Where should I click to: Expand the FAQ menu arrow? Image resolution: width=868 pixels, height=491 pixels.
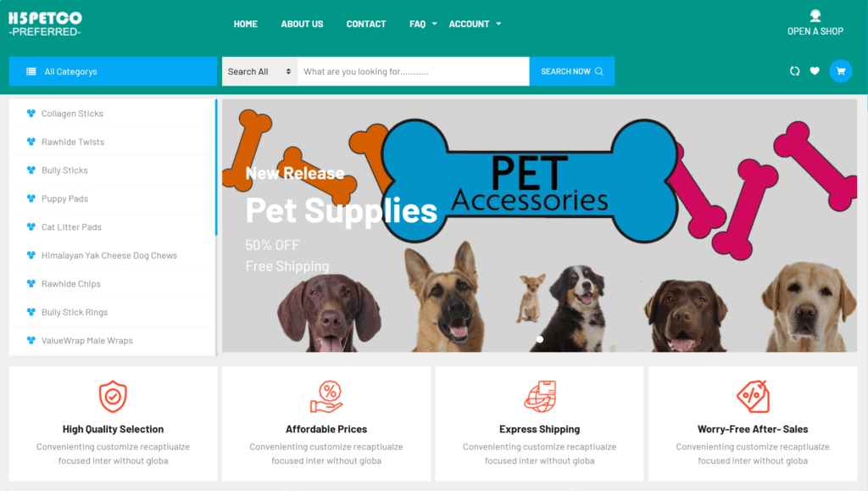pos(435,24)
